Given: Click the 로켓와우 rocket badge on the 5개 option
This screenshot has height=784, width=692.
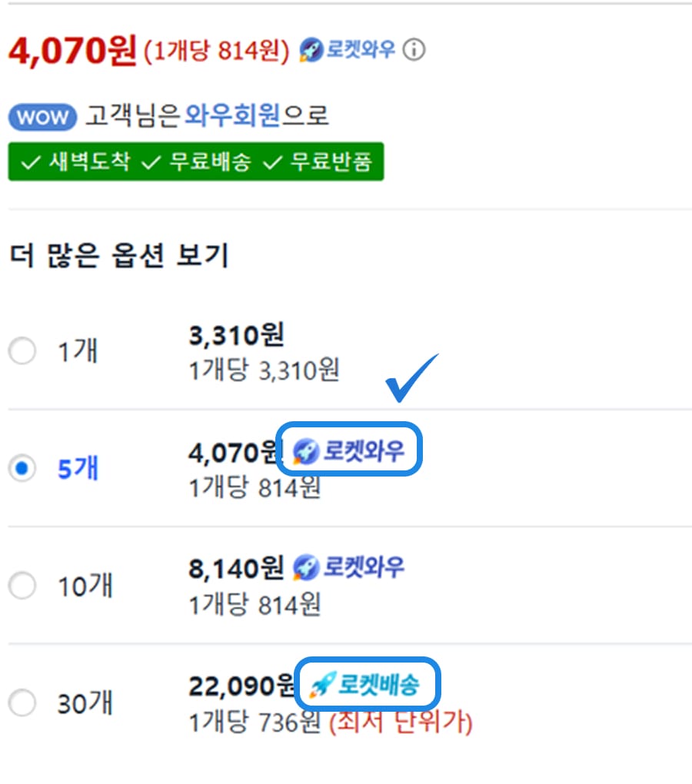Looking at the screenshot, I should coord(350,450).
